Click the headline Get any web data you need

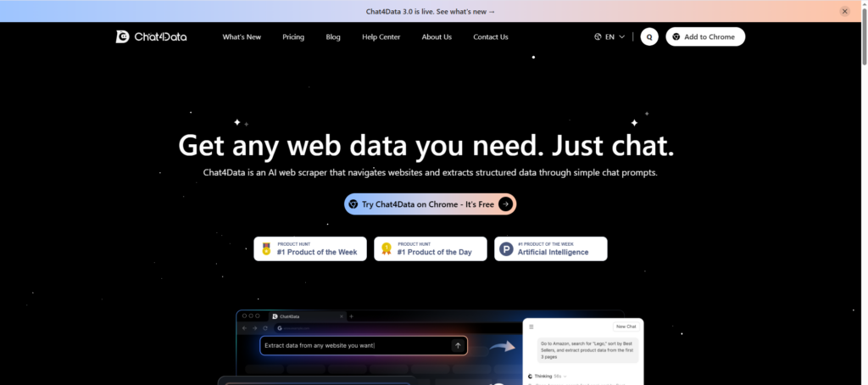point(426,145)
